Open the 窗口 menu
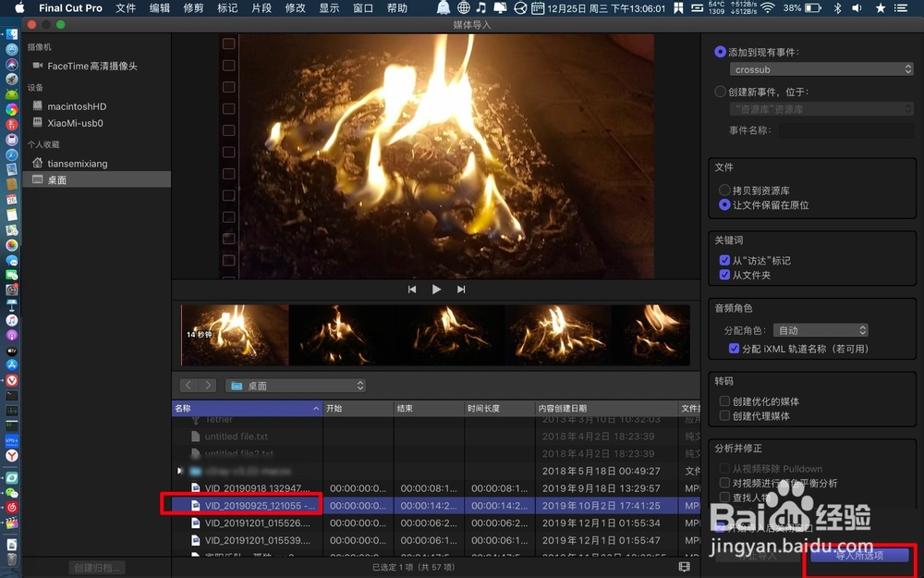 coord(363,7)
